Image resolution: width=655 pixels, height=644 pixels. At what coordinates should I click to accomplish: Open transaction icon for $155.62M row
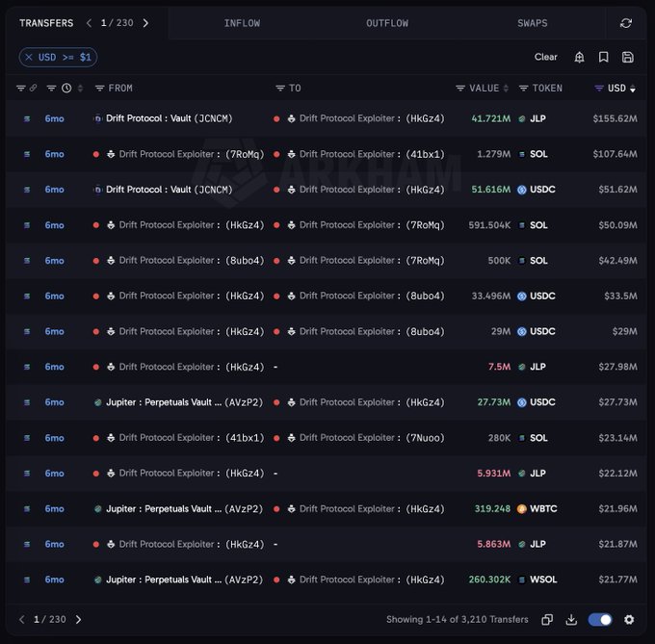click(x=27, y=119)
